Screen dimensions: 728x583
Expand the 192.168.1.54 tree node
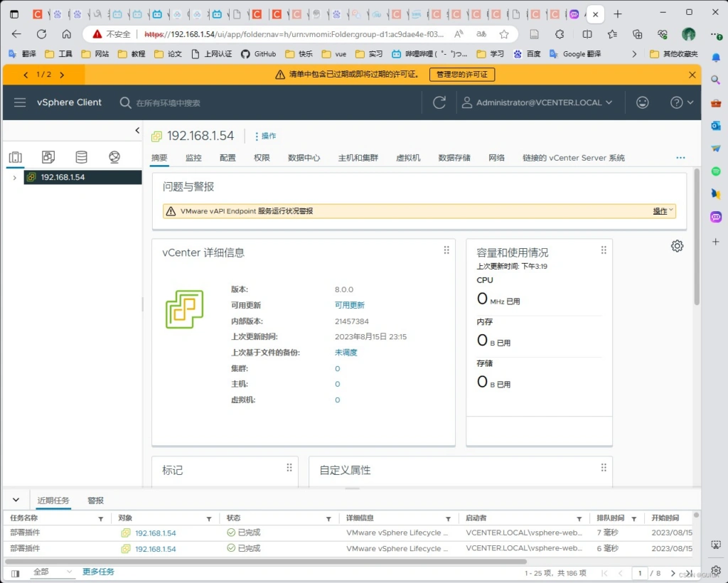point(14,177)
